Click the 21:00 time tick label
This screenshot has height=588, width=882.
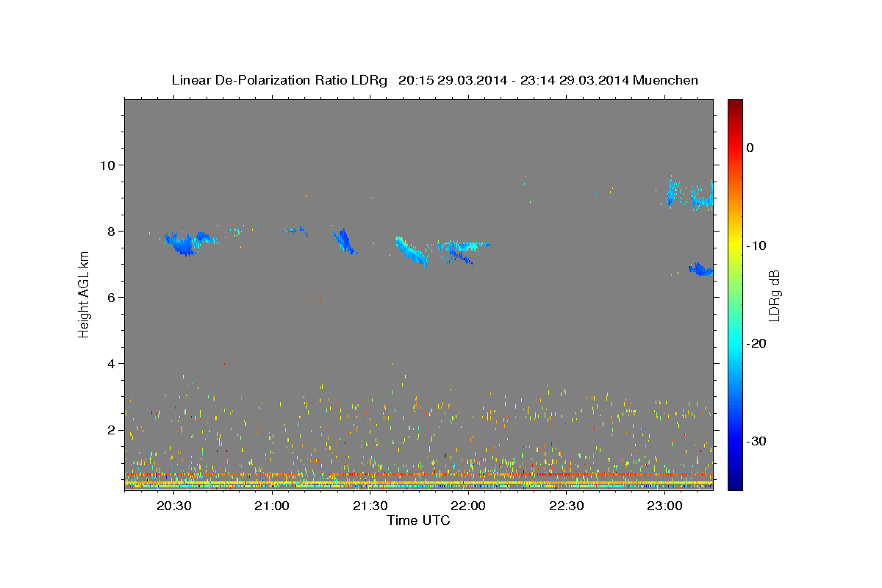click(272, 506)
